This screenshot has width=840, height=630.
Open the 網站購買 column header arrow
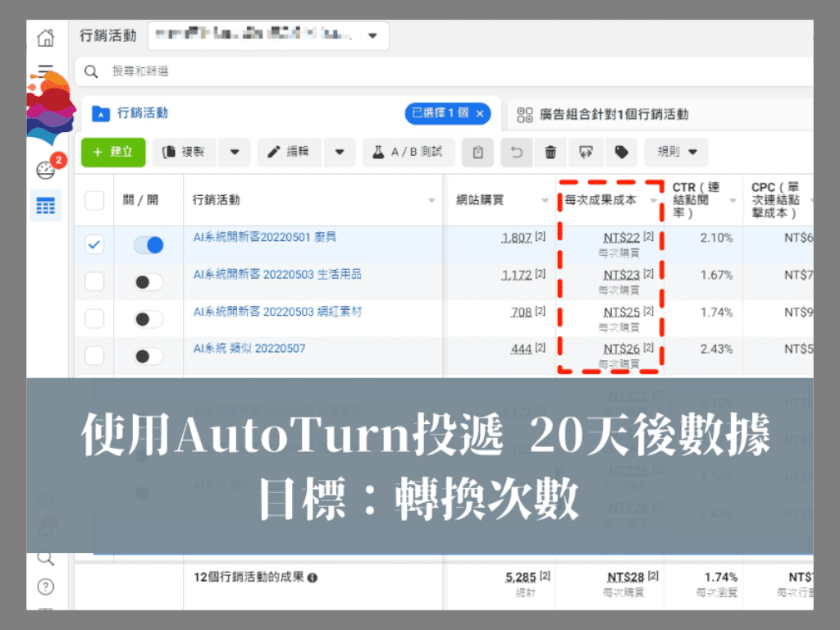tap(545, 201)
